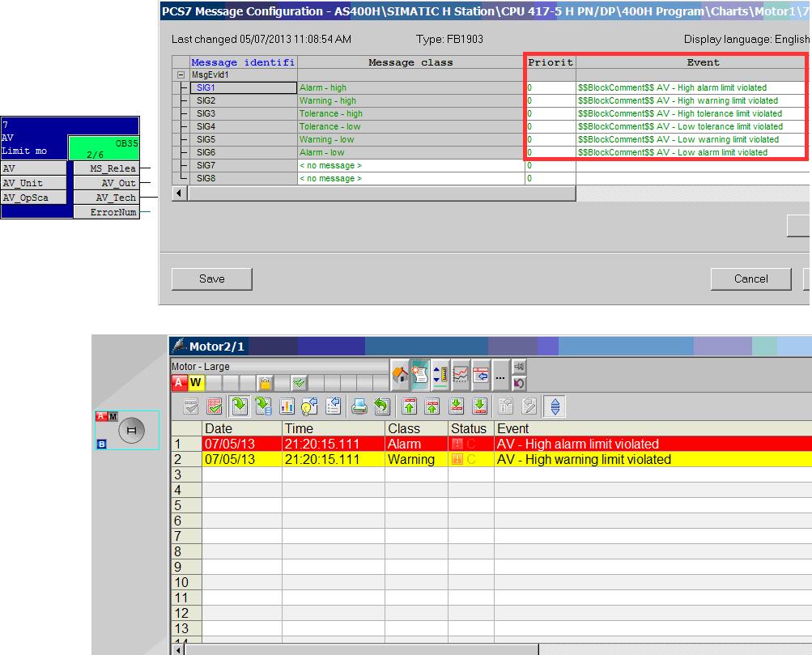Screen dimensions: 812x655
Task: Select the SIG1 message identifier cell
Action: point(244,87)
